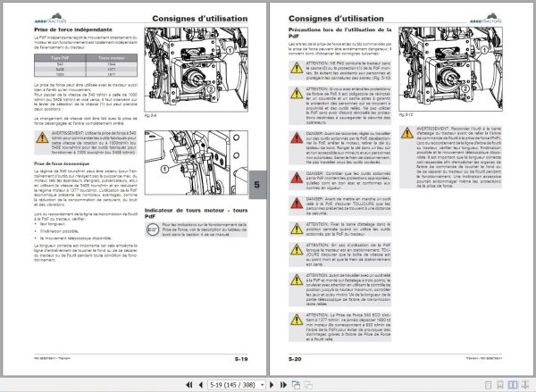Enable single page scrolling view
536x392 pixels.
click(x=500, y=385)
